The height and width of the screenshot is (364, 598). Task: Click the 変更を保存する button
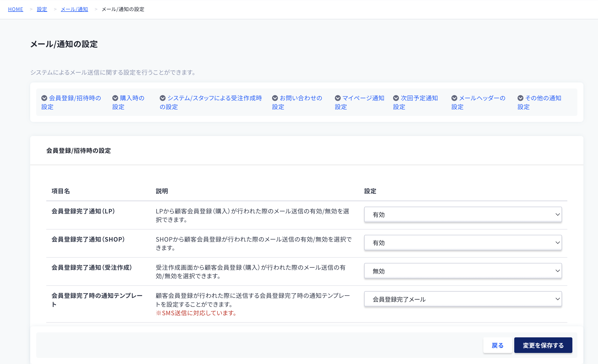[543, 345]
